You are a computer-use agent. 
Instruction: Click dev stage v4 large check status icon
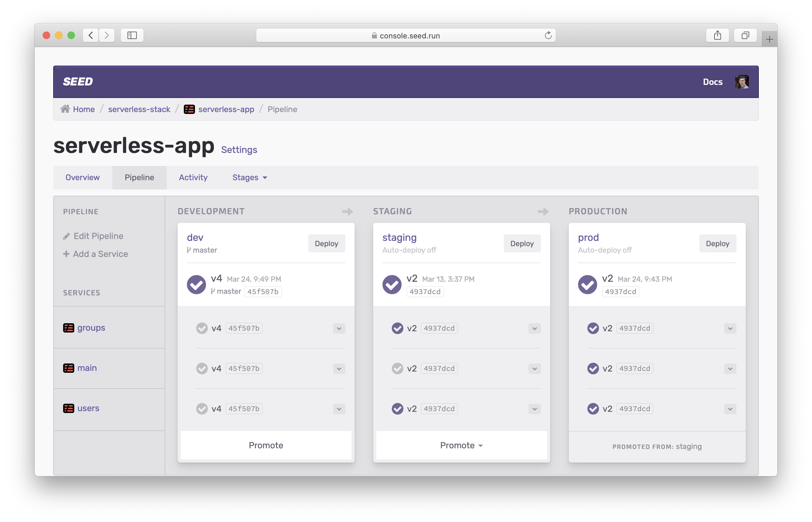coord(197,285)
